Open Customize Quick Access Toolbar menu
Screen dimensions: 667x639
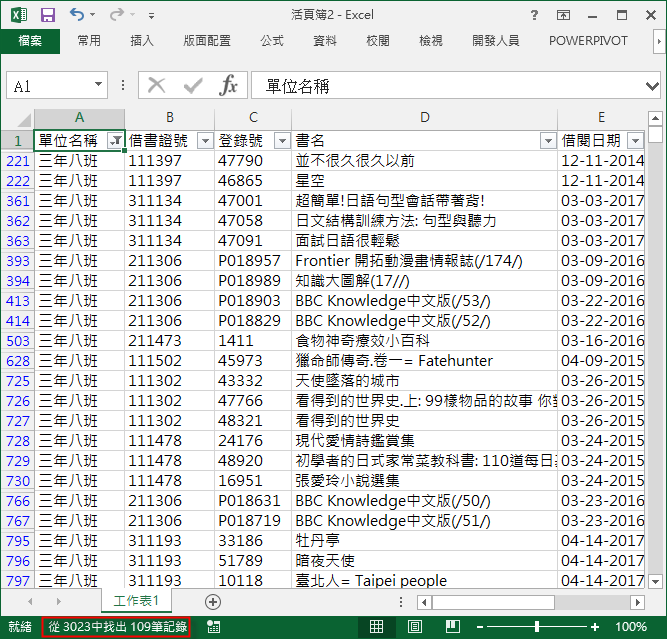tap(151, 16)
